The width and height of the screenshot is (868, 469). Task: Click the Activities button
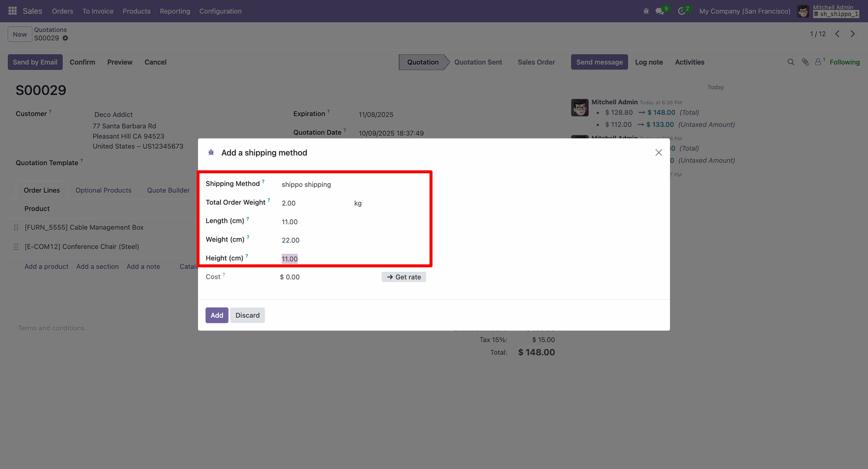click(x=689, y=62)
